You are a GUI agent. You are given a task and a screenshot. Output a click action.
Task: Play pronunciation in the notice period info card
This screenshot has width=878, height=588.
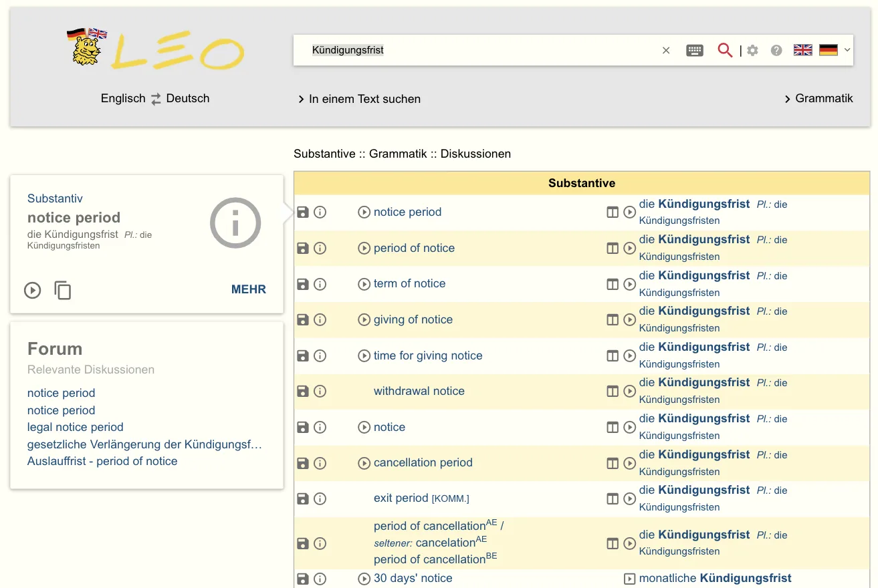pos(32,290)
